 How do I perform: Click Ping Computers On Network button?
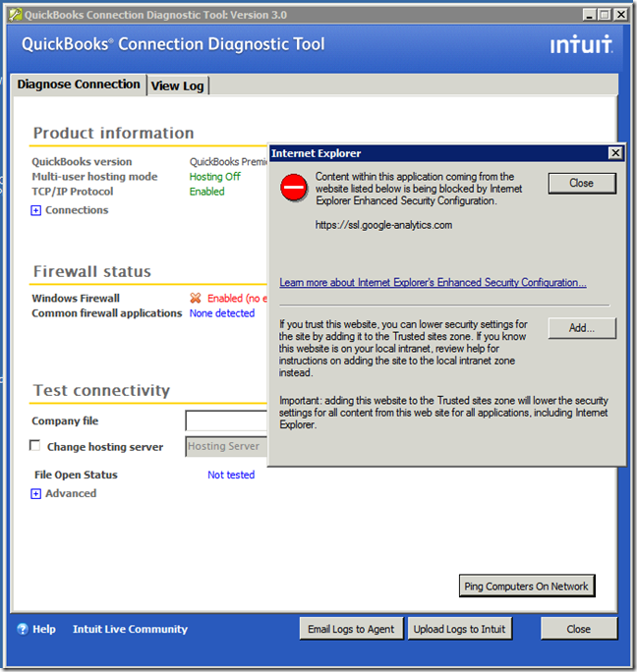[527, 586]
